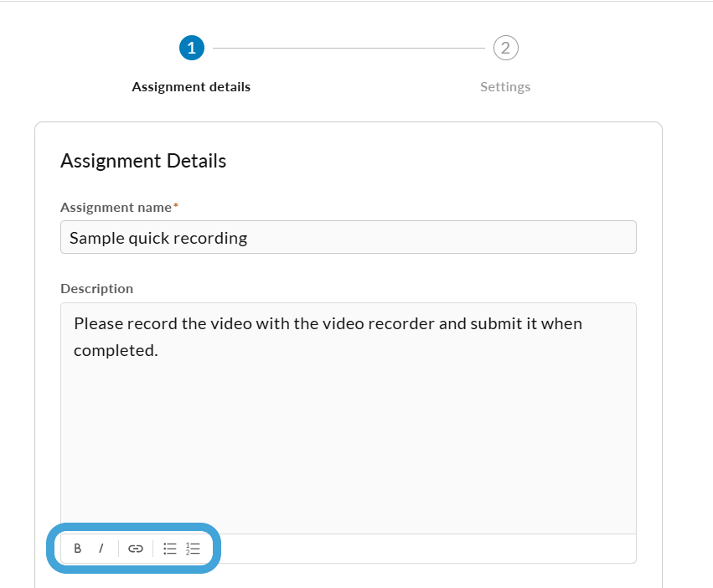Insert a hyperlink using the link icon
Image resolution: width=713 pixels, height=588 pixels.
click(136, 549)
